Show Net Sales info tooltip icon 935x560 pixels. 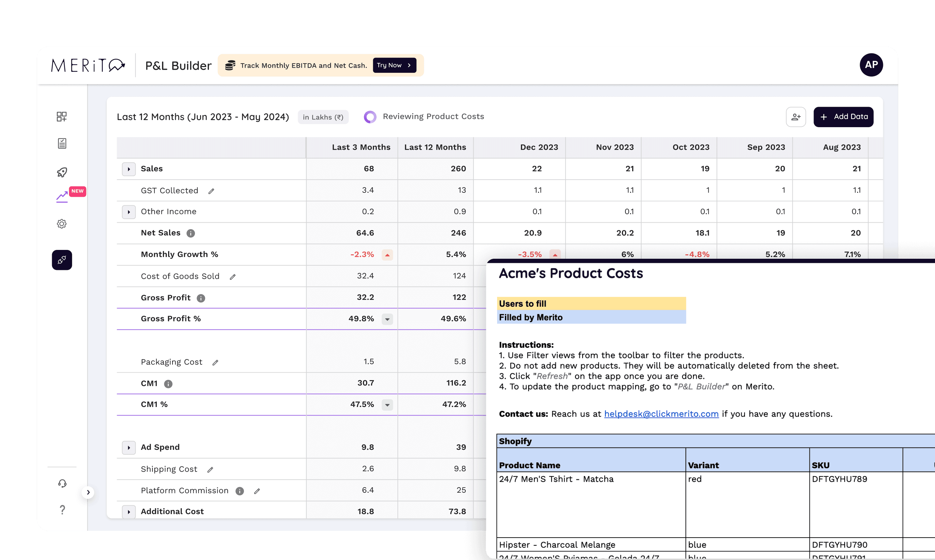191,234
